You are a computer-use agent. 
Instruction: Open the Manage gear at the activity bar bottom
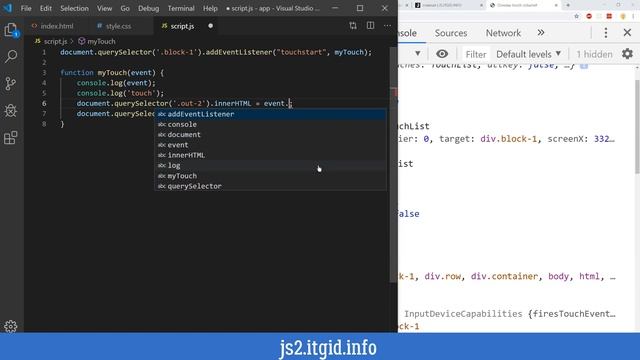point(11,326)
